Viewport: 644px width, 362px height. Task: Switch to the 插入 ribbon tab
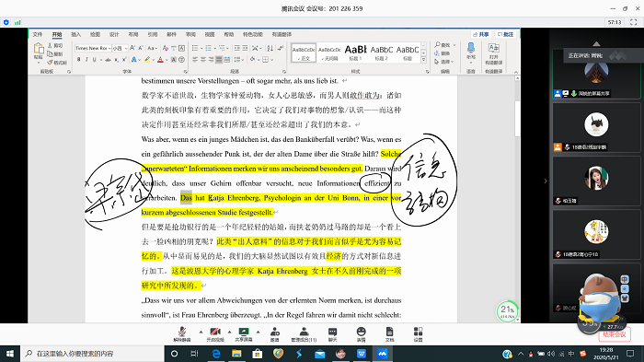[x=76, y=35]
